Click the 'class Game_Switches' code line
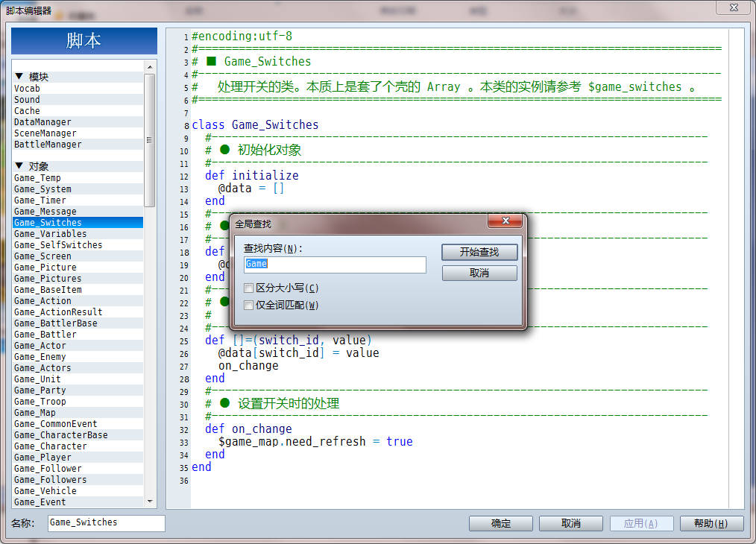Viewport: 756px width, 544px height. pyautogui.click(x=256, y=124)
